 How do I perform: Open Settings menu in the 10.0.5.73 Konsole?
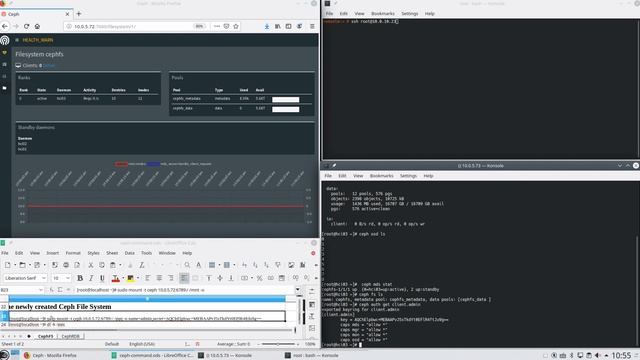(x=408, y=176)
